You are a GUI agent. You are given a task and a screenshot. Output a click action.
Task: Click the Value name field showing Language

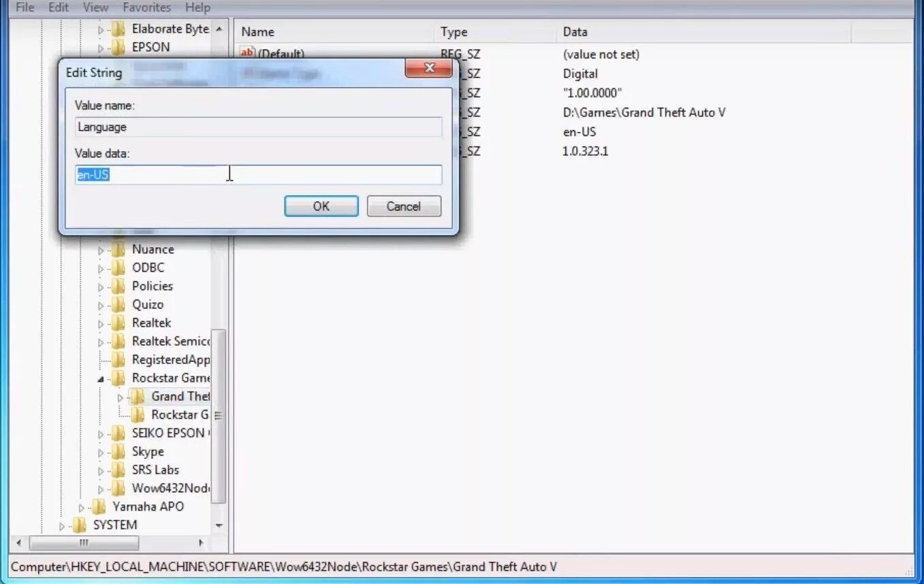coord(258,127)
